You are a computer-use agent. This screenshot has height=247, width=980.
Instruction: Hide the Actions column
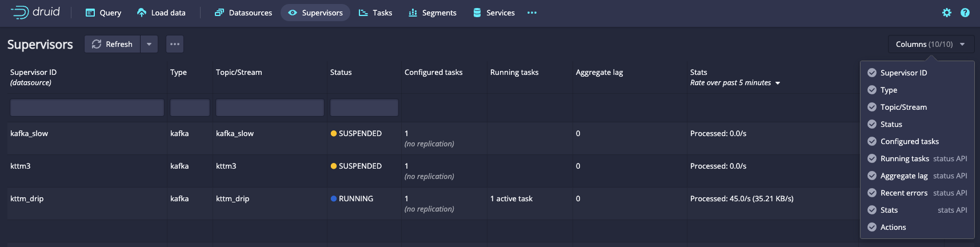point(872,227)
